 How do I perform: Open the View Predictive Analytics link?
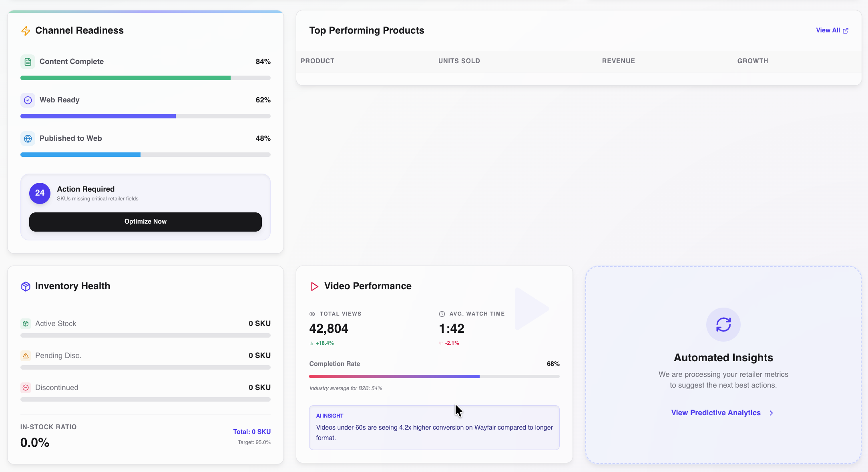click(723, 413)
